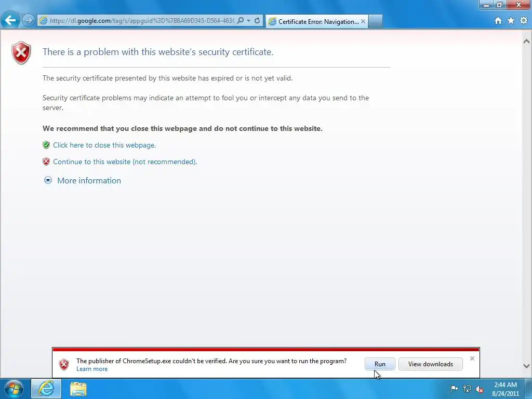Click the red shield beside Continue link

(46, 162)
